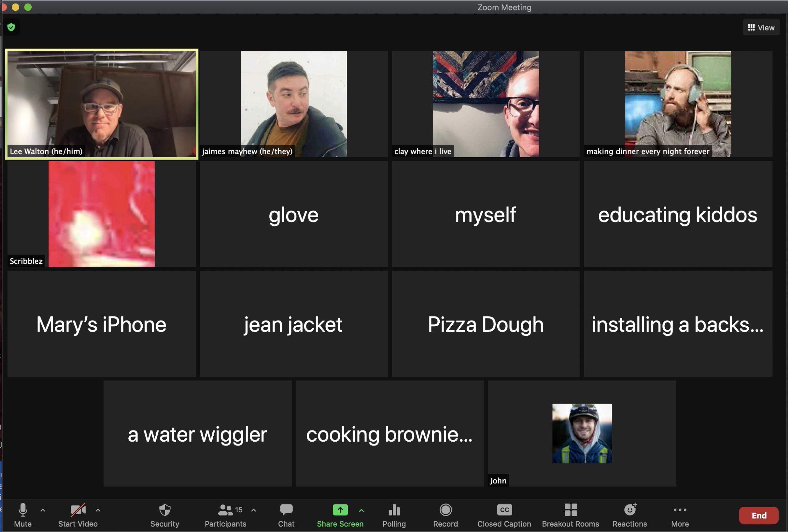Image resolution: width=788 pixels, height=532 pixels.
Task: Select the Pizza Dough participant tile
Action: [486, 324]
